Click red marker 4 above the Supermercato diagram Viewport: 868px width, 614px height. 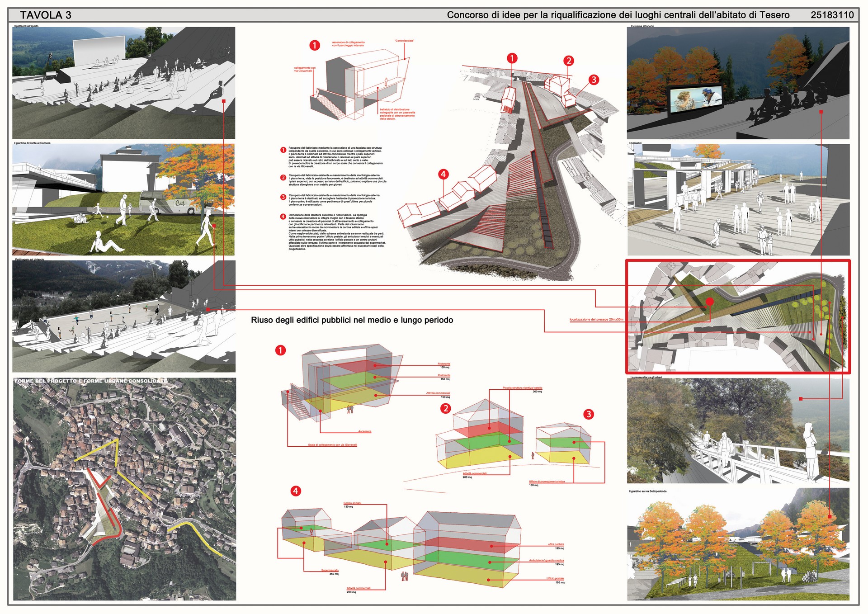pos(296,491)
